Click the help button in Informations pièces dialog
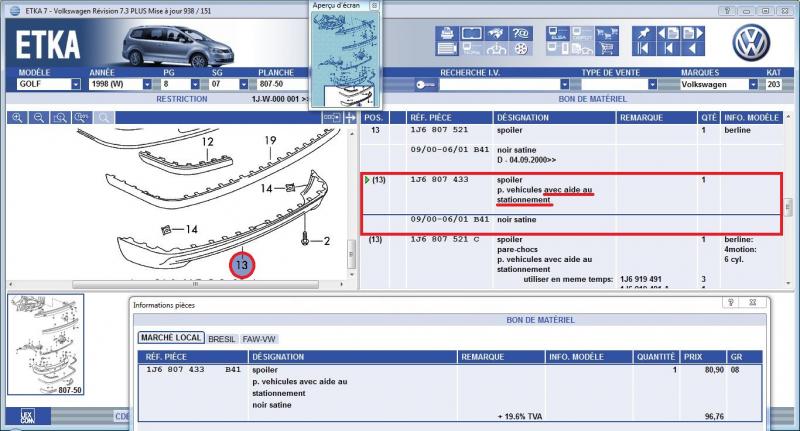This screenshot has height=431, width=800. tap(731, 302)
